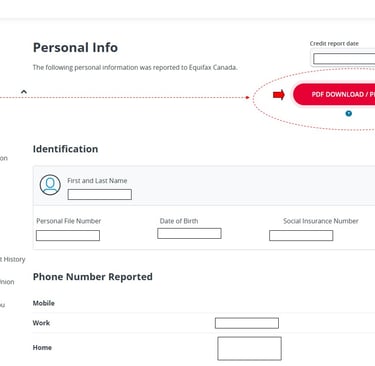The image size is (375, 366).
Task: Click the PDF DOWNLOAD button
Action: pyautogui.click(x=334, y=94)
